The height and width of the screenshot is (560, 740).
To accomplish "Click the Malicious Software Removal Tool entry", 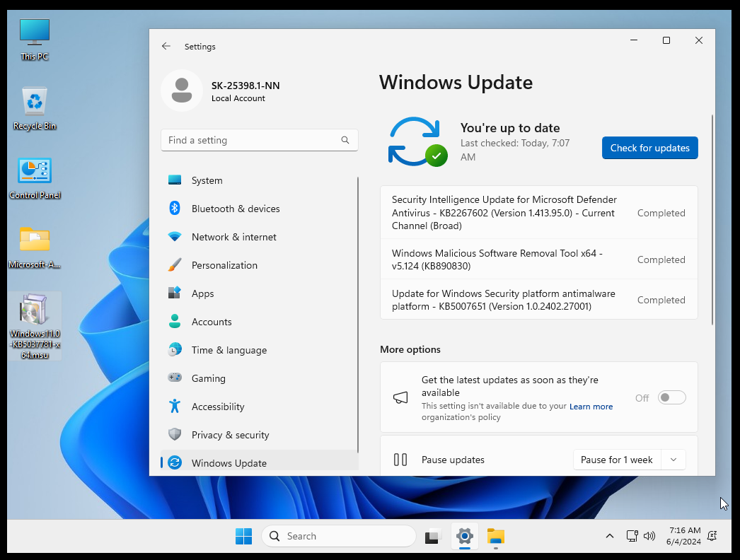I will 538,259.
